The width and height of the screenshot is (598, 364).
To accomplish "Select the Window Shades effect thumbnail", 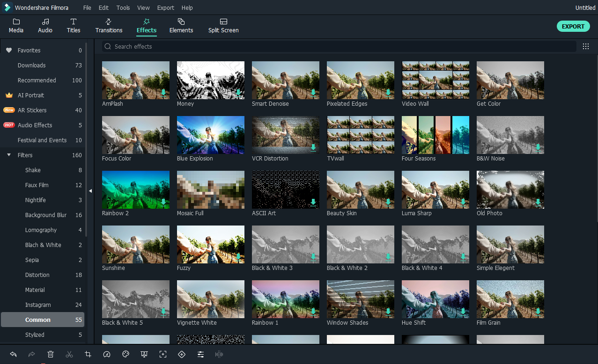I will (361, 299).
